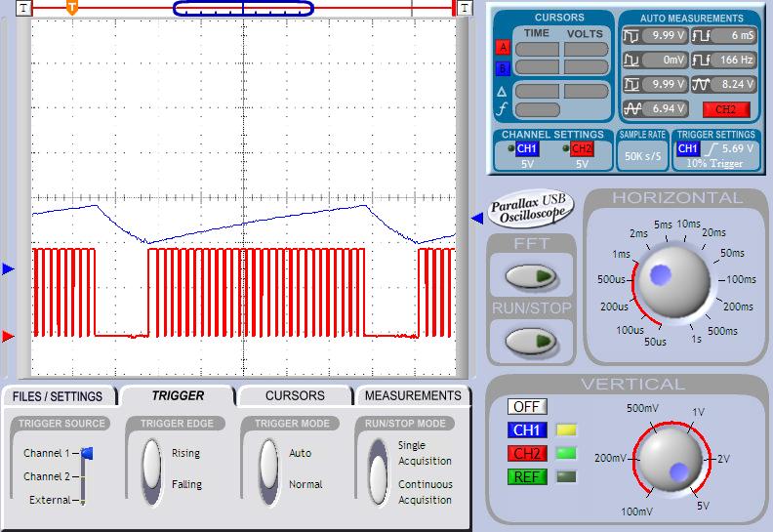Set the Trigger Source slider to Channel 2
Image resolution: width=773 pixels, height=532 pixels.
(x=86, y=476)
